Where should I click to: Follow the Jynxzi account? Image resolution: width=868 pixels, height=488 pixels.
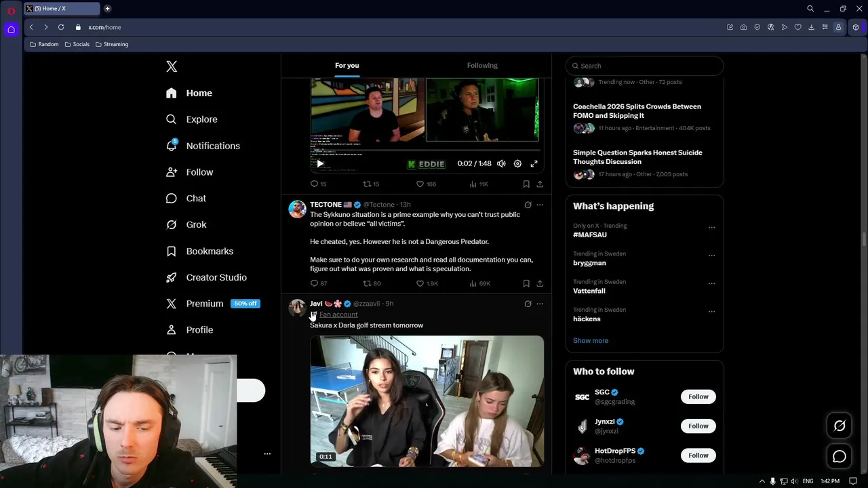[698, 426]
